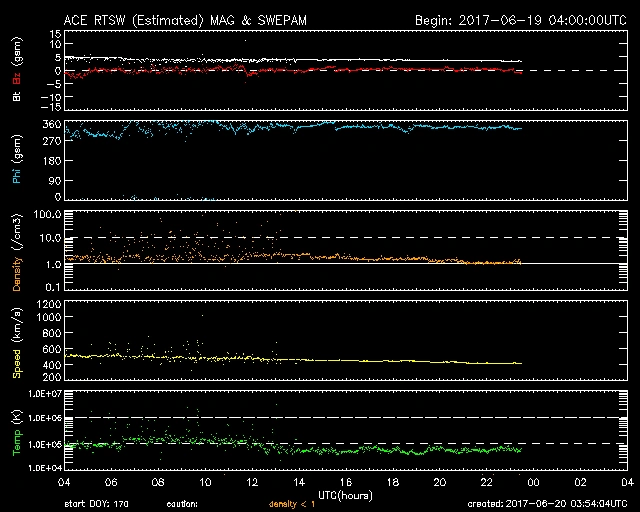Click the 'ACE RTSW (Estimated) MAG & SWEPAM' title
Screen dimensions: 640x512
[185, 20]
